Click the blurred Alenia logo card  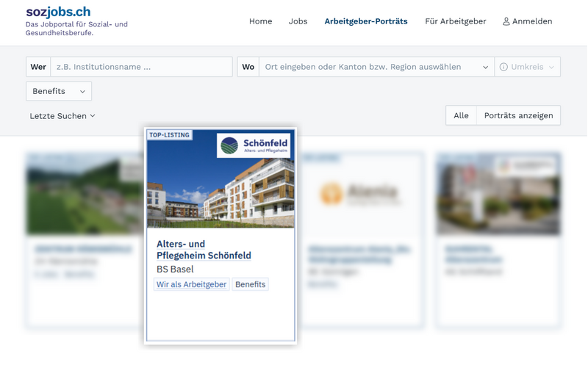pos(362,193)
